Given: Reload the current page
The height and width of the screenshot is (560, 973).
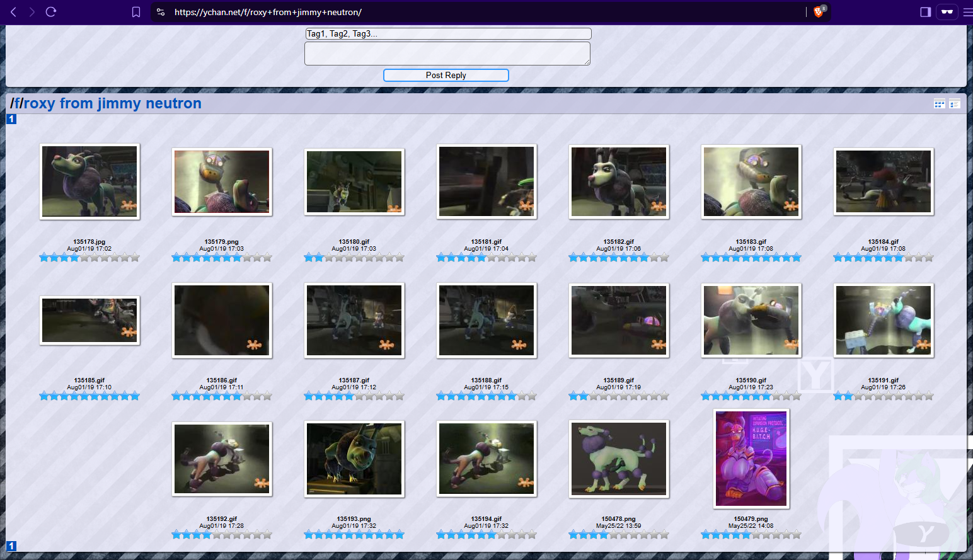Looking at the screenshot, I should (x=51, y=12).
